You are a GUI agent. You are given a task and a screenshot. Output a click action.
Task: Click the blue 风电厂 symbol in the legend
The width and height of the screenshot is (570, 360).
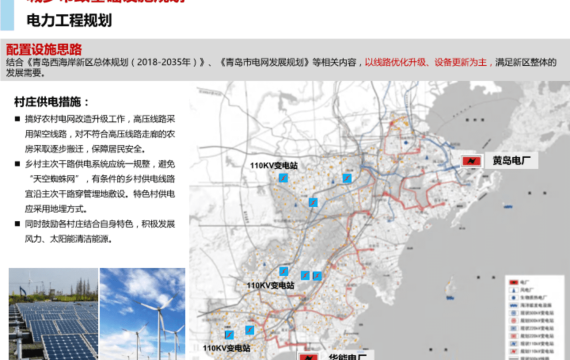tap(513, 290)
